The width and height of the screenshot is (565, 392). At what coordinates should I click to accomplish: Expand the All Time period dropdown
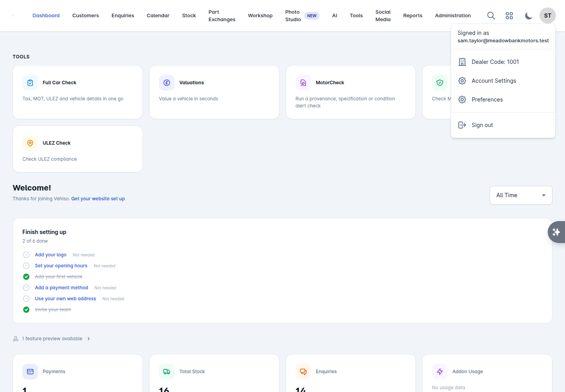click(521, 195)
